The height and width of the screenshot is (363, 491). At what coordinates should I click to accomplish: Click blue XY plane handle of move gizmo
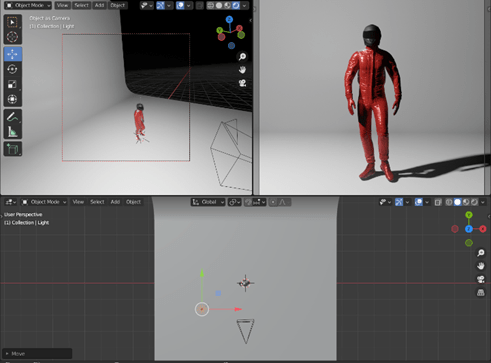(x=218, y=293)
